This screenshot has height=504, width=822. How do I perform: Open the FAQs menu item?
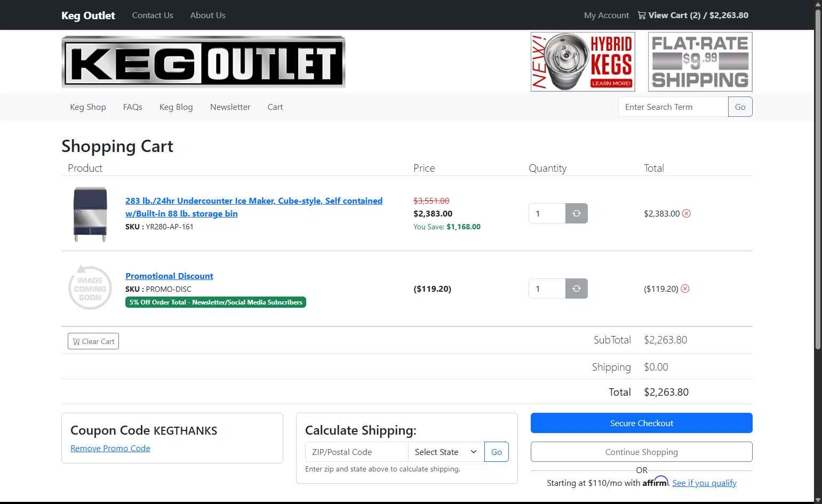pos(133,107)
